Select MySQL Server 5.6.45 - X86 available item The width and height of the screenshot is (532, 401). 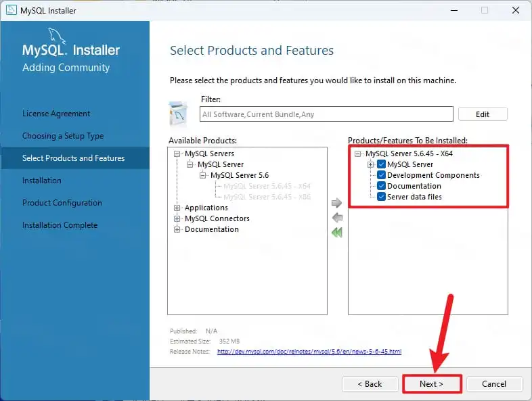[267, 197]
